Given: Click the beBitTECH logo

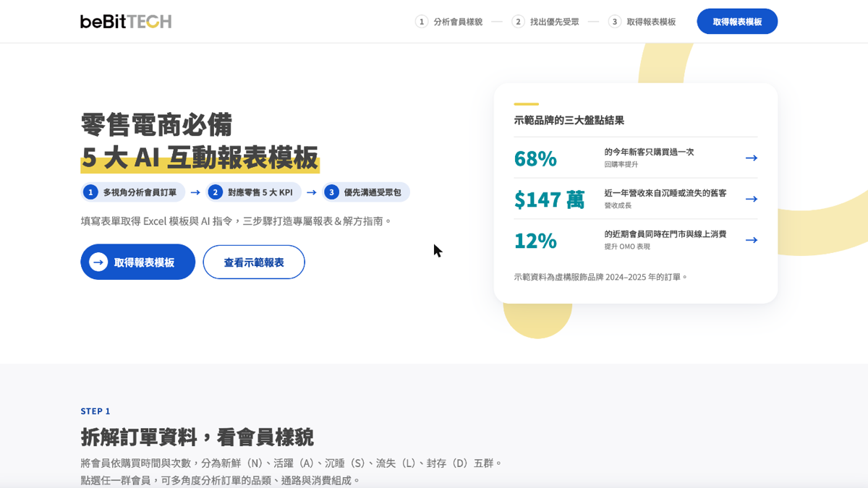Looking at the screenshot, I should pos(126,22).
